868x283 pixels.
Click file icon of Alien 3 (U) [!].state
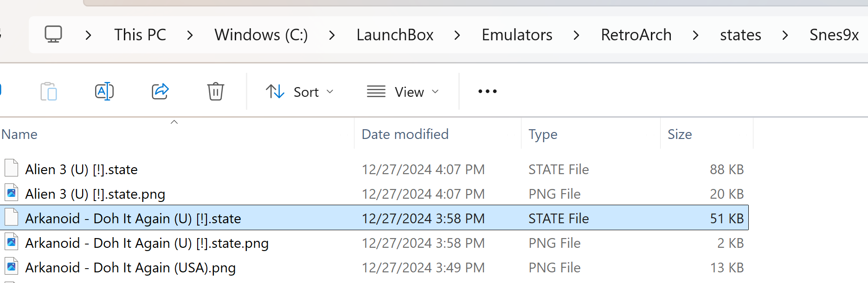(12, 168)
